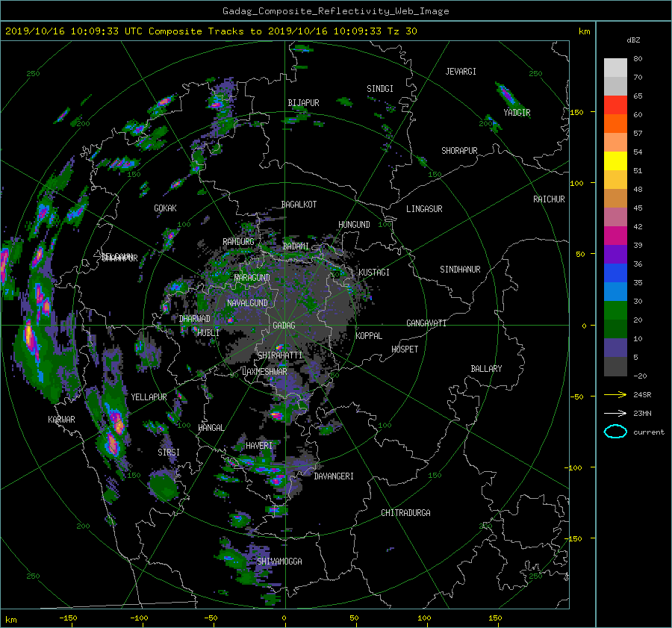This screenshot has width=672, height=628.
Task: Click the DHARWAD city label
Action: click(x=195, y=319)
